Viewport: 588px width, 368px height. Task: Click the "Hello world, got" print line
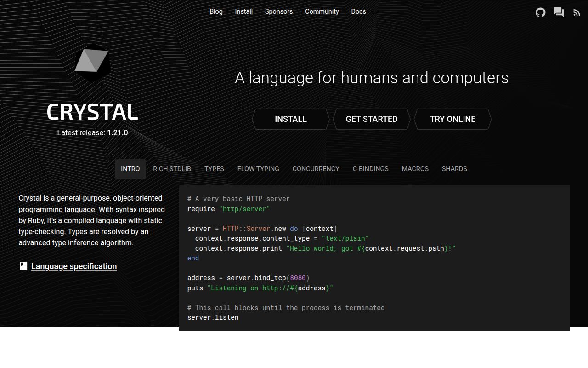[325, 248]
